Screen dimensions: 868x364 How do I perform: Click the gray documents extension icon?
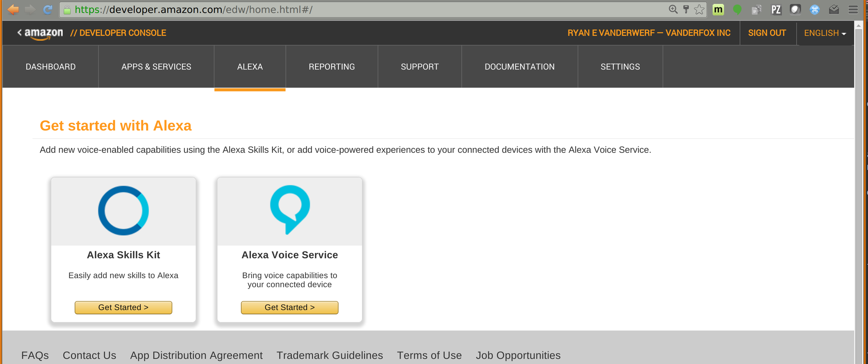(756, 9)
